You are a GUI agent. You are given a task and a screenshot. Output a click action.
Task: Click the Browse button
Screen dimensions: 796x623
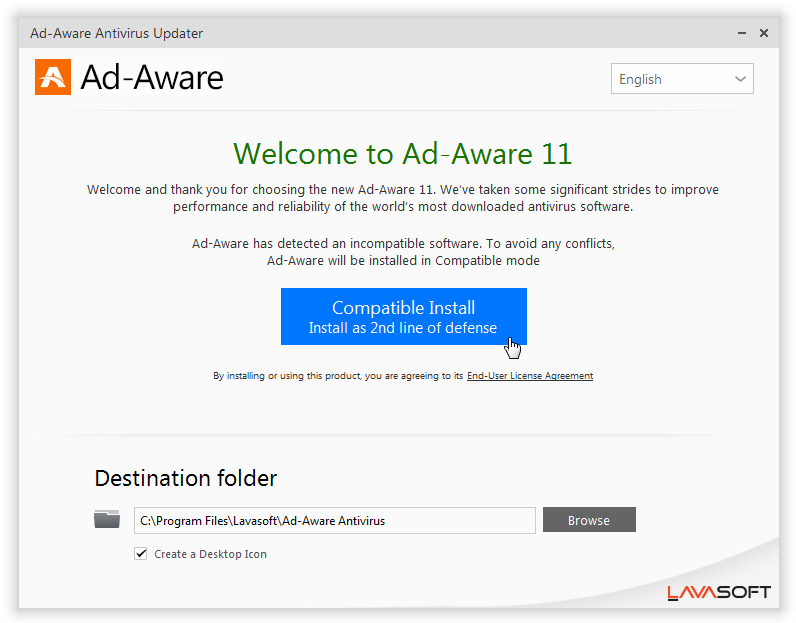tap(589, 519)
